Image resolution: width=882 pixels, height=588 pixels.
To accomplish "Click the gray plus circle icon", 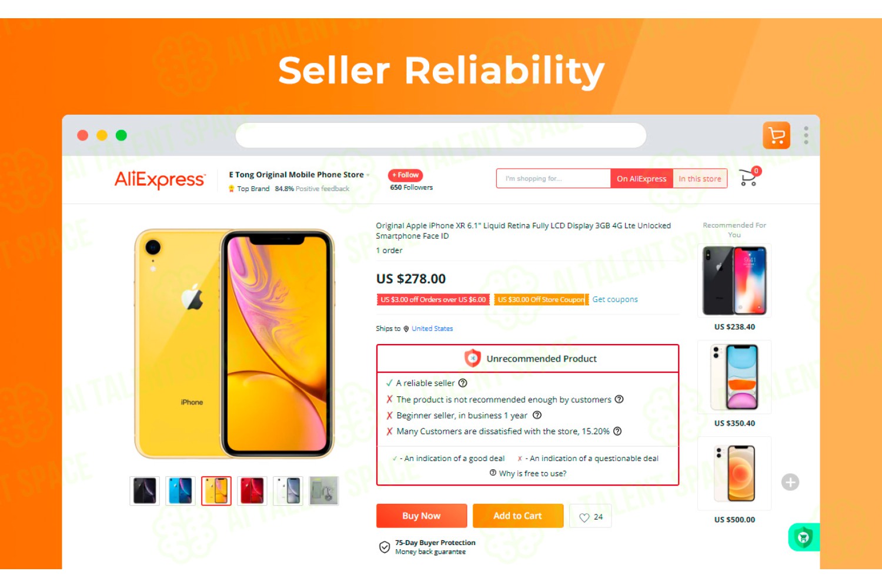I will click(x=790, y=482).
